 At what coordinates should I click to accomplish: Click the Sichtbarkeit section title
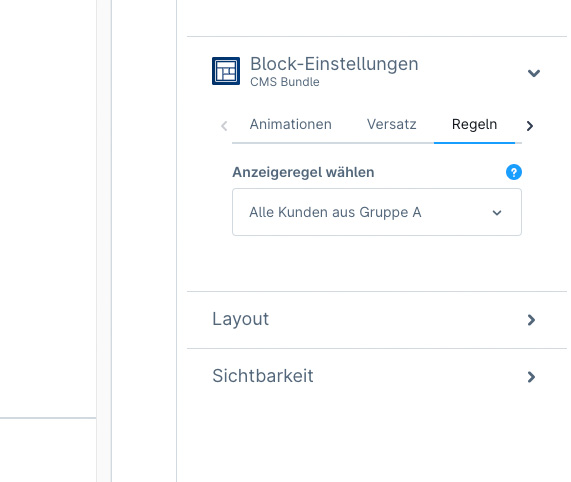tap(263, 376)
